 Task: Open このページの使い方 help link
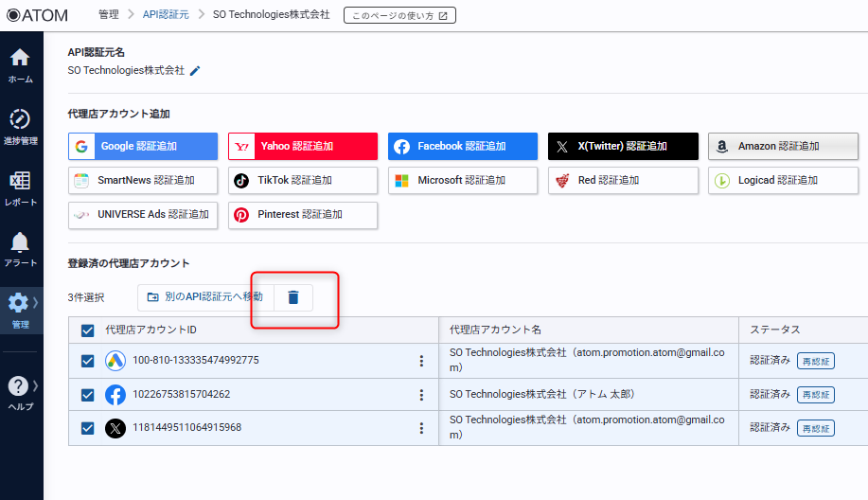point(399,15)
